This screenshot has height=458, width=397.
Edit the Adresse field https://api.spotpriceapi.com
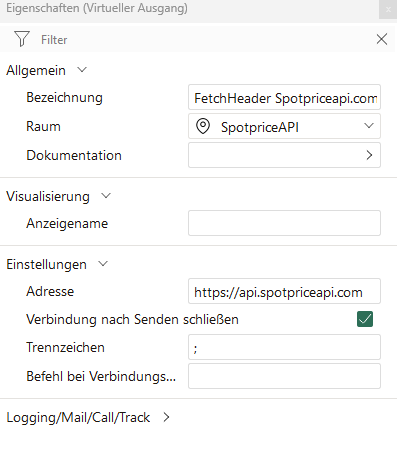284,291
